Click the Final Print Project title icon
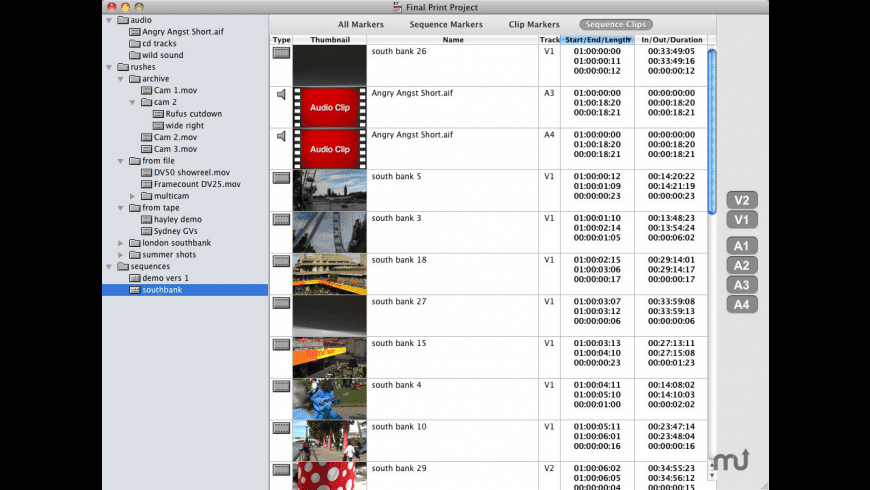 click(x=397, y=7)
